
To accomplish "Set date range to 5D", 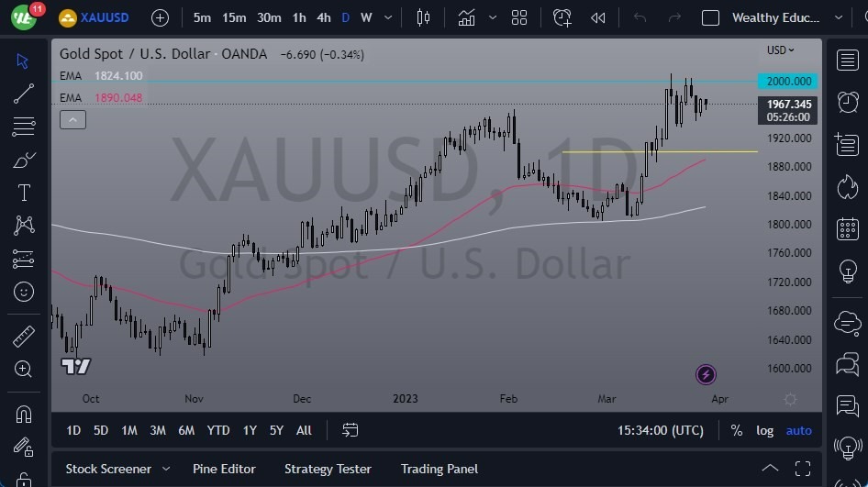I will click(x=101, y=430).
